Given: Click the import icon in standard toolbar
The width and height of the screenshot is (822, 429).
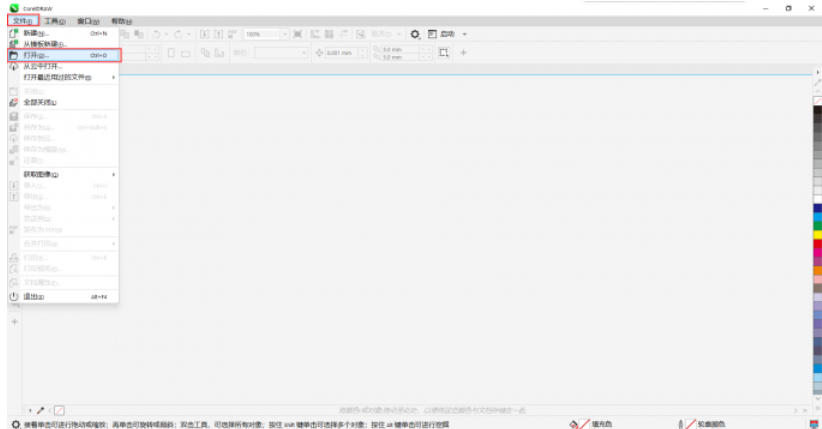Looking at the screenshot, I should point(204,34).
